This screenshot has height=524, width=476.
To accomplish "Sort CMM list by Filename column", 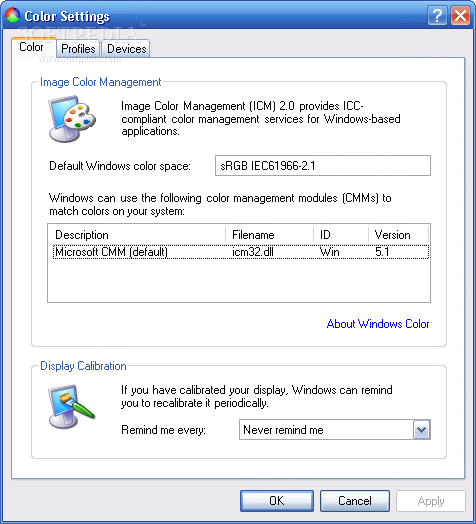I will pyautogui.click(x=269, y=235).
